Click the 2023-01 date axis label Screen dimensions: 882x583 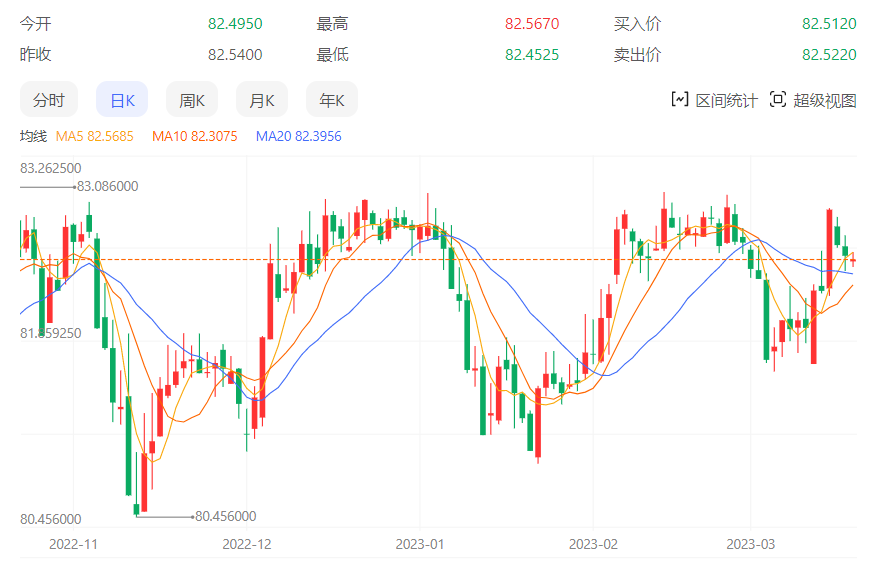pos(420,544)
